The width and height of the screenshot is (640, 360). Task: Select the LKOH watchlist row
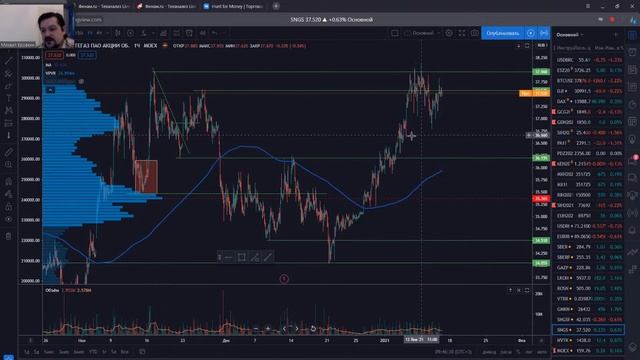point(588,278)
